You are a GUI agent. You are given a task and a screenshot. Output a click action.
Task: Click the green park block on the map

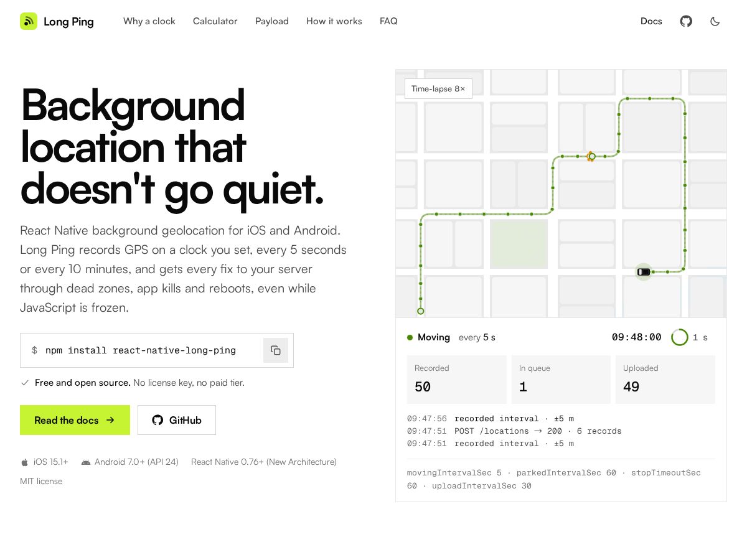pyautogui.click(x=519, y=244)
